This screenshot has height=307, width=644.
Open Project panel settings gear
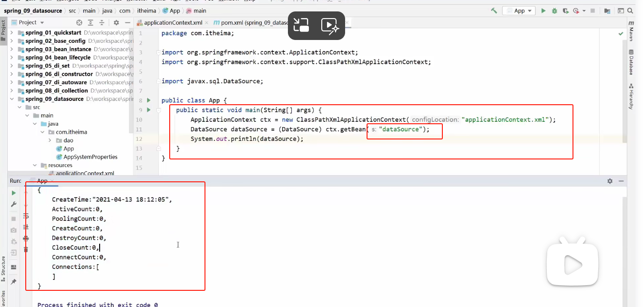click(116, 22)
